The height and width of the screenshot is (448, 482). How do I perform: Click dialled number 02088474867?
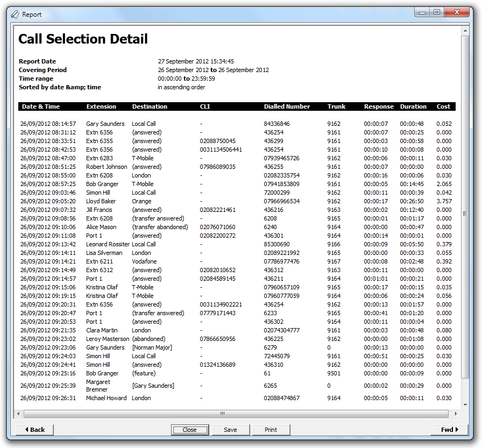click(x=281, y=398)
